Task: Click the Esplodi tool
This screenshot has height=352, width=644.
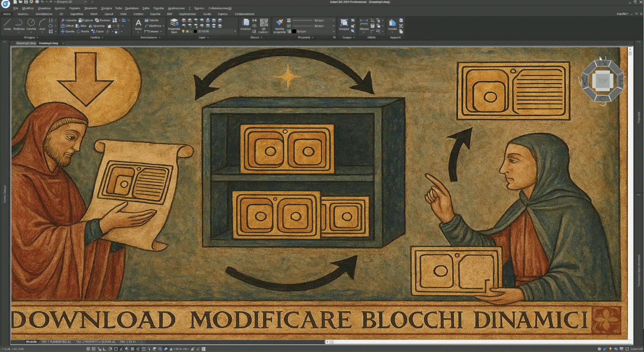Action: [x=86, y=20]
